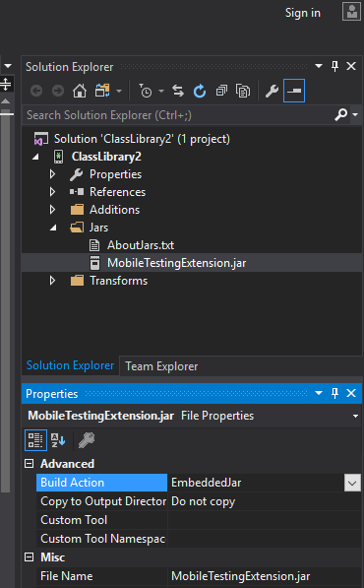Image resolution: width=364 pixels, height=588 pixels.
Task: Open the Build Action dropdown arrow
Action: (x=352, y=483)
